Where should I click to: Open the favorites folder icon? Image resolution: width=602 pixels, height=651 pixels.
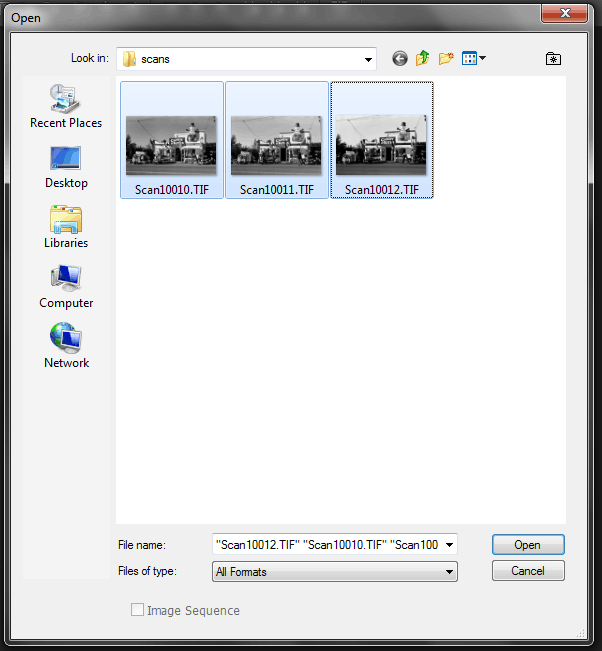(553, 59)
